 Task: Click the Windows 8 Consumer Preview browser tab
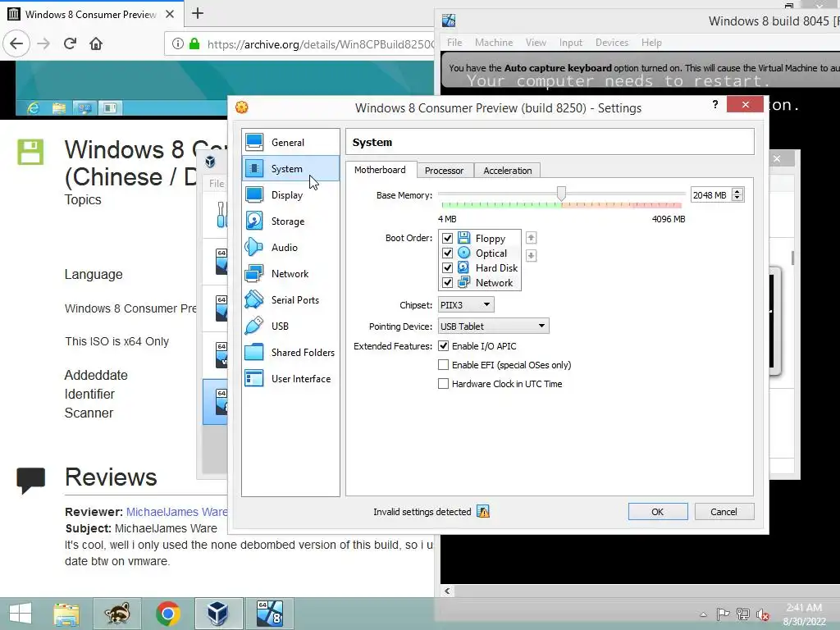[91, 14]
